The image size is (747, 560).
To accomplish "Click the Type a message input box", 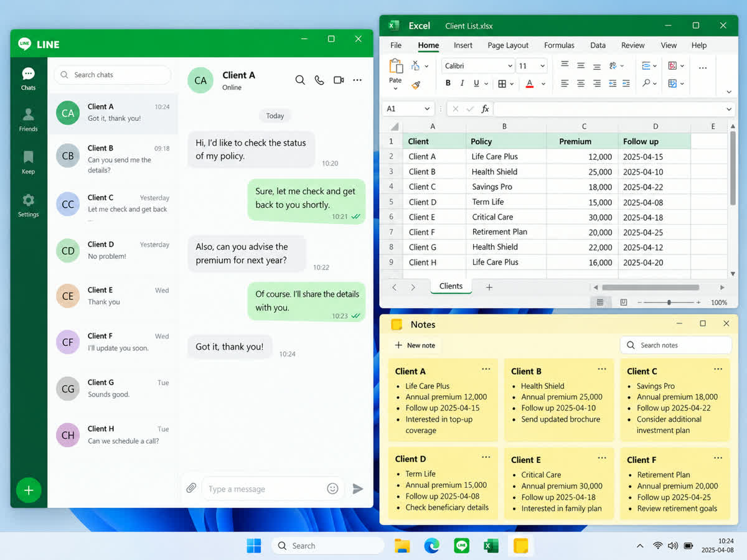I will 274,489.
